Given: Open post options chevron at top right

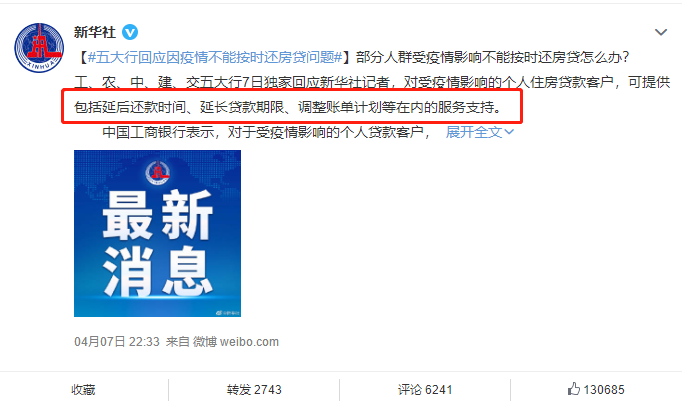Looking at the screenshot, I should [661, 32].
